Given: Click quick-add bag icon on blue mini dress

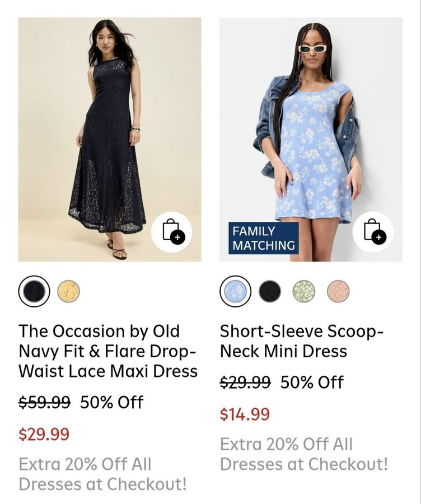Looking at the screenshot, I should click(x=373, y=232).
